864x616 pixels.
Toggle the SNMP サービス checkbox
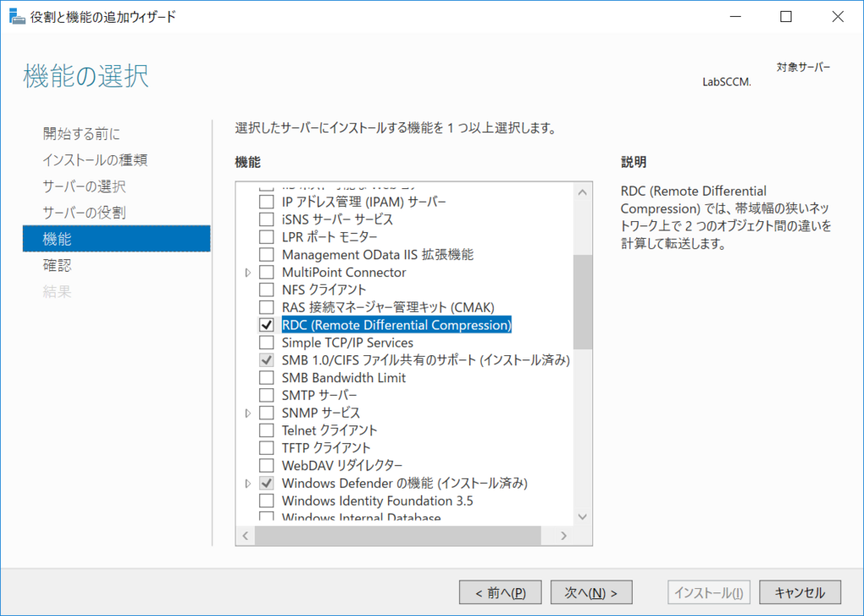267,413
